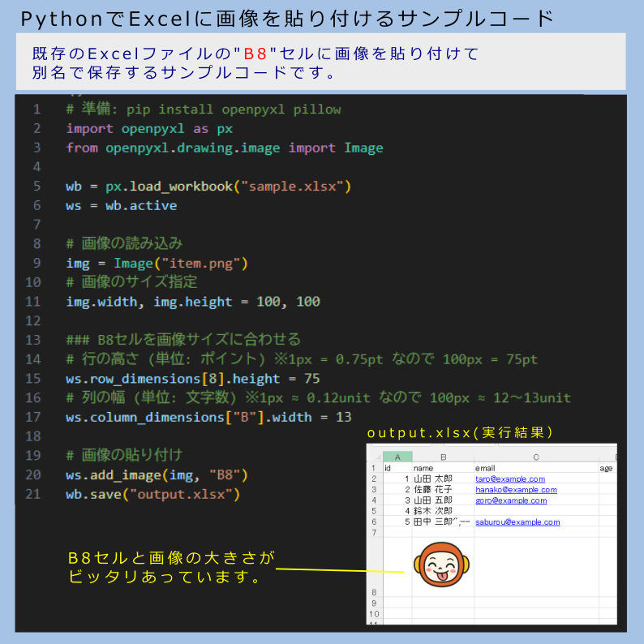Click "from openpyxl.drawing.image import Image" line

coord(225,148)
